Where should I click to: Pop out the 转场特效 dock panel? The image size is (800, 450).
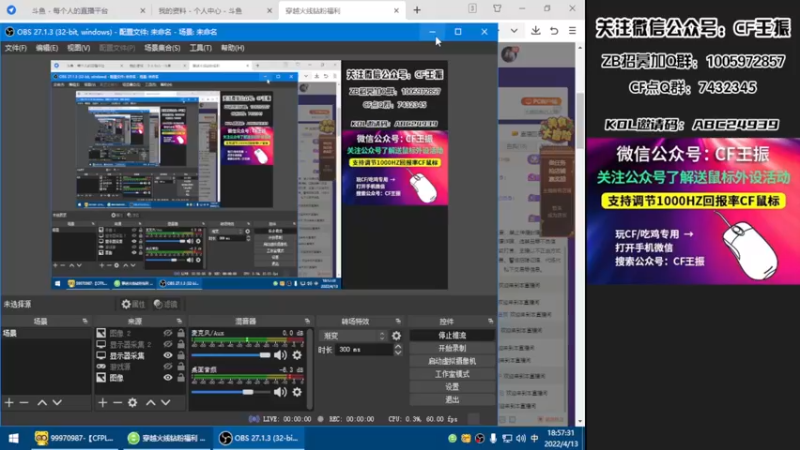pyautogui.click(x=398, y=321)
